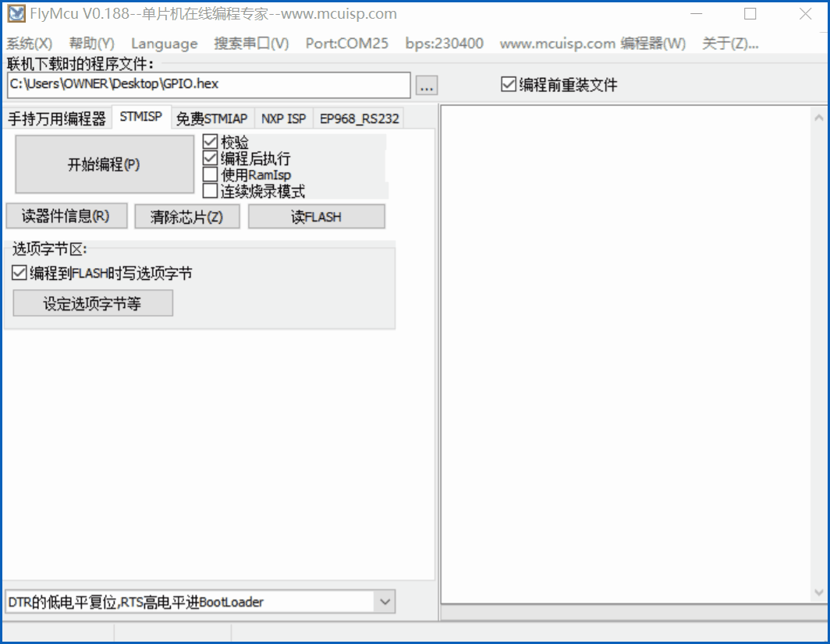Open the www.mcuisp.com 编程器(W) menu

click(593, 44)
